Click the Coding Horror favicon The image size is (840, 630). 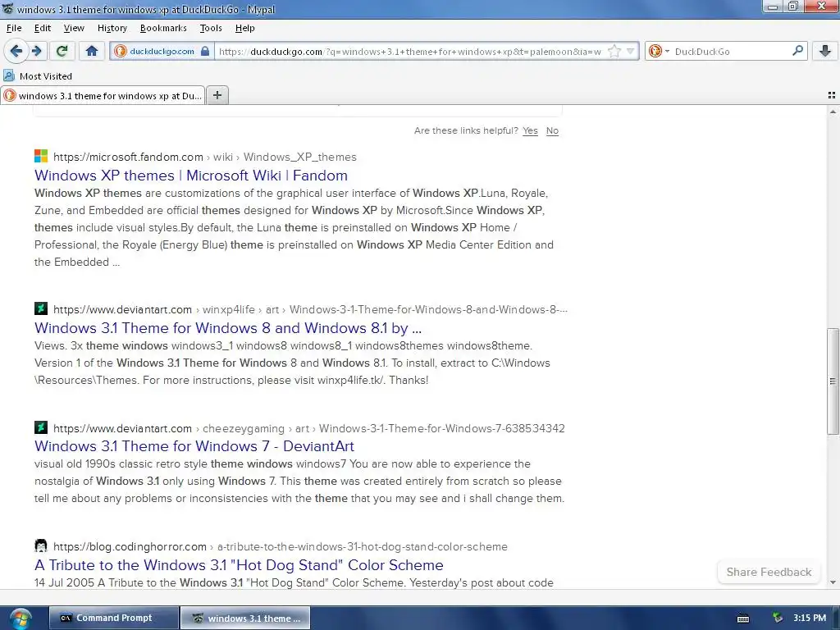coord(41,546)
